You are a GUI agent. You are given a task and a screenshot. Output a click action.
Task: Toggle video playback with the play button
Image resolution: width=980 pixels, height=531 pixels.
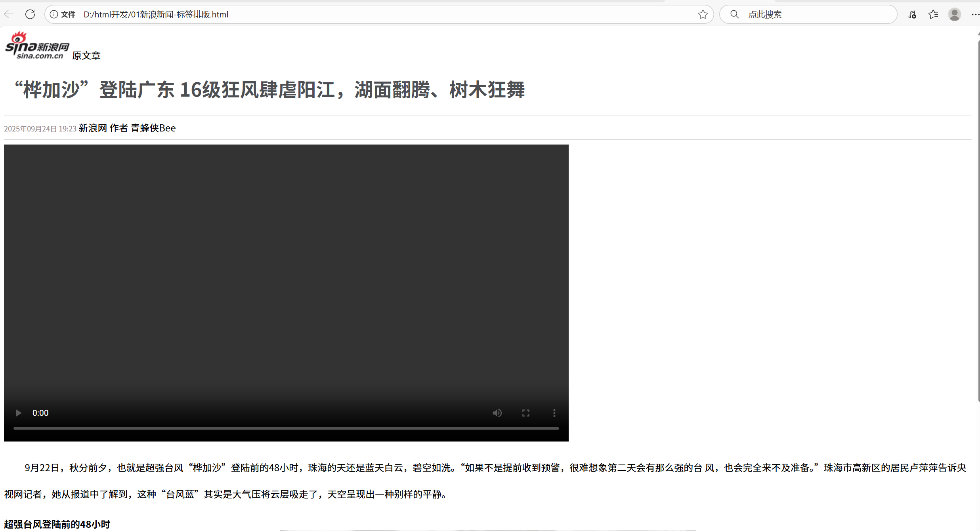18,413
